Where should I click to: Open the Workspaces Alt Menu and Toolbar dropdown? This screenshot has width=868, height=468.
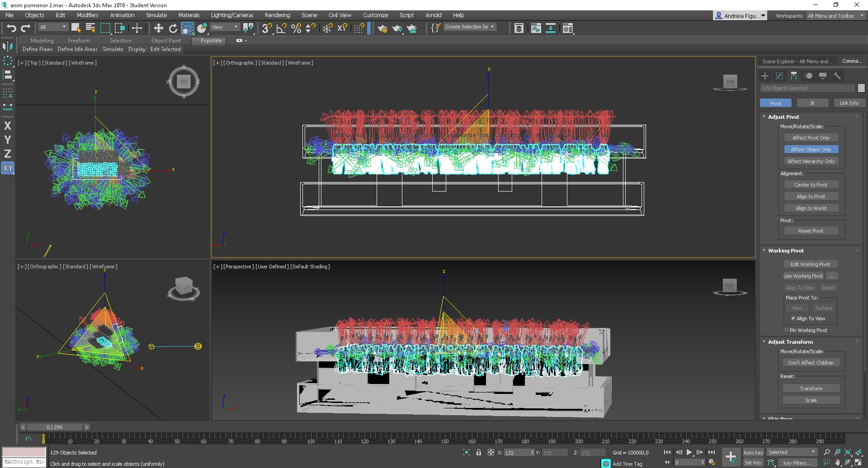(835, 16)
